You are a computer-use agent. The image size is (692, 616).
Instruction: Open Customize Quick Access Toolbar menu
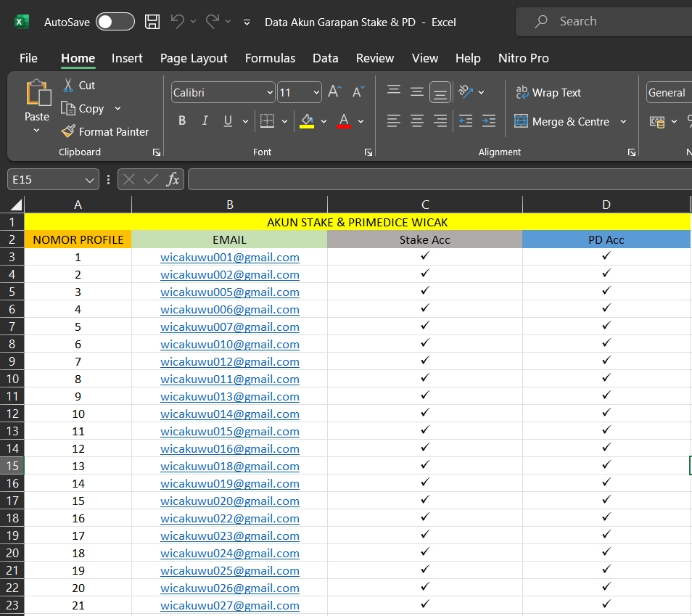pyautogui.click(x=247, y=22)
